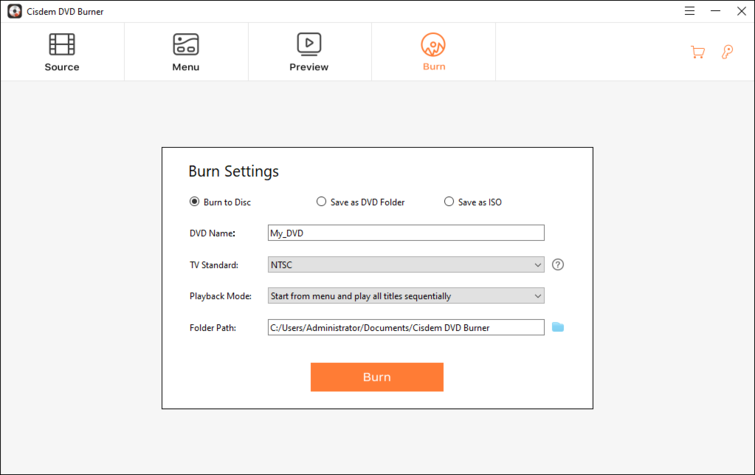
Task: Choose Save as ISO radio button
Action: point(473,202)
